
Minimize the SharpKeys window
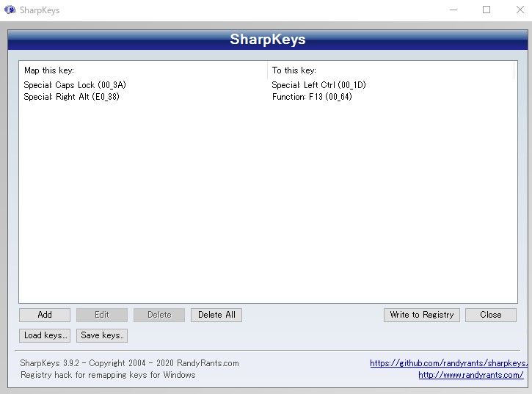click(453, 10)
